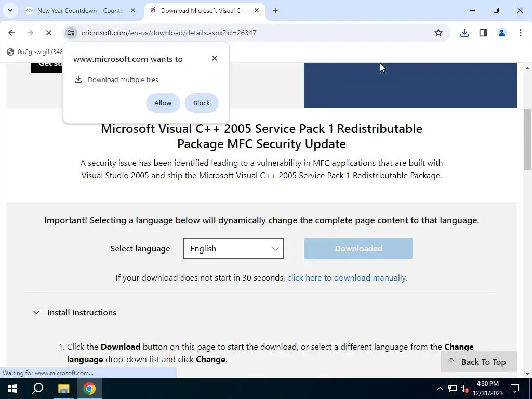Viewport: 532px width, 399px height.
Task: Click the Chrome taskbar icon
Action: (x=89, y=389)
